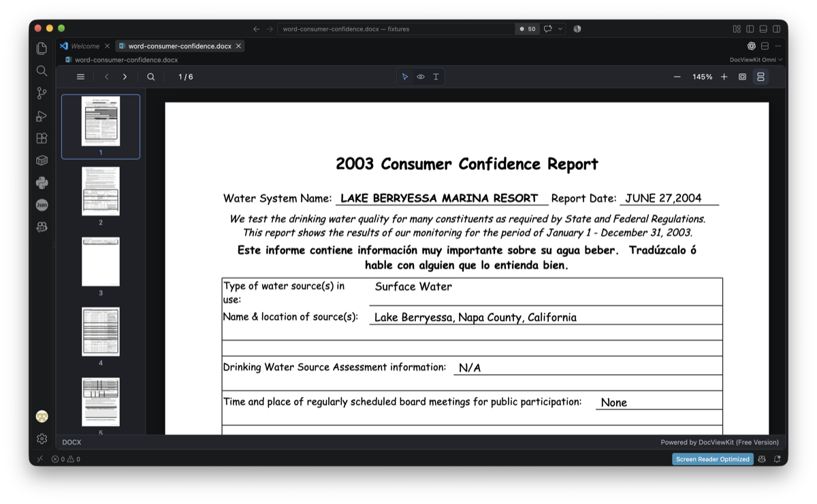
Task: Open the notifications bell in status bar
Action: coord(777,459)
